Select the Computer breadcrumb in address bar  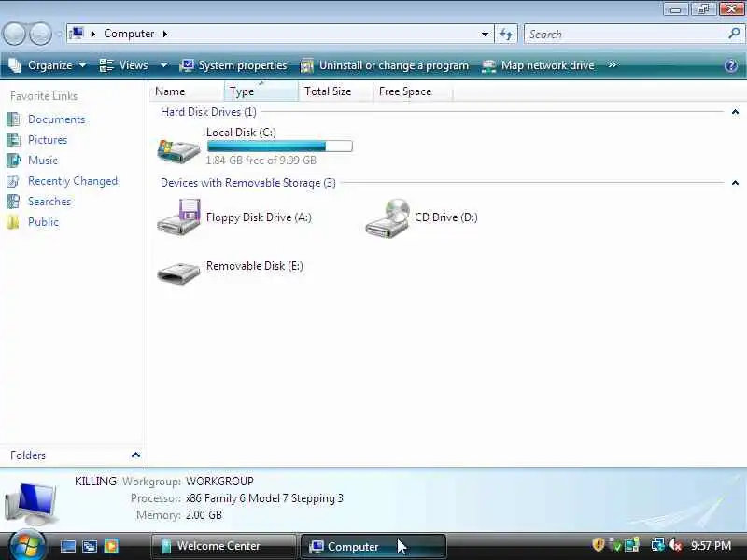[129, 34]
